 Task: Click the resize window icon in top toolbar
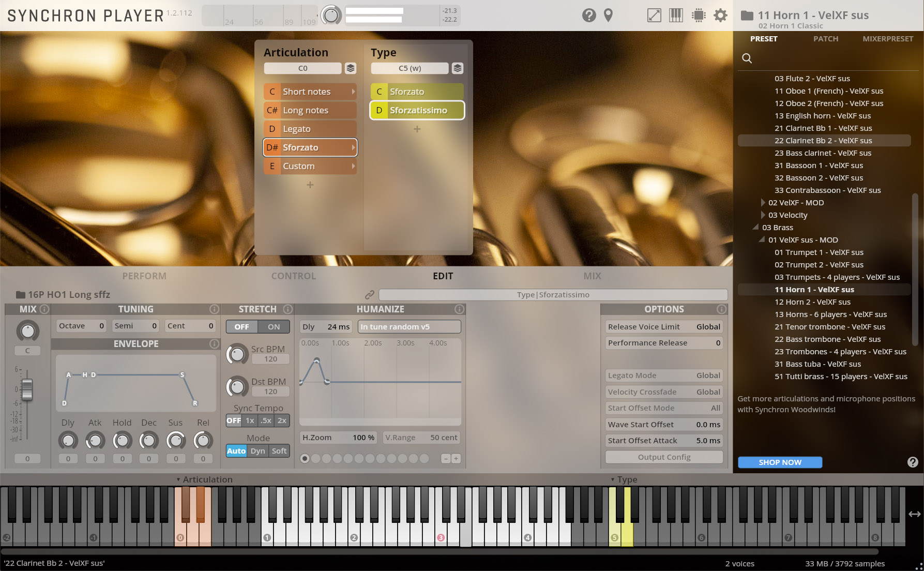click(654, 16)
